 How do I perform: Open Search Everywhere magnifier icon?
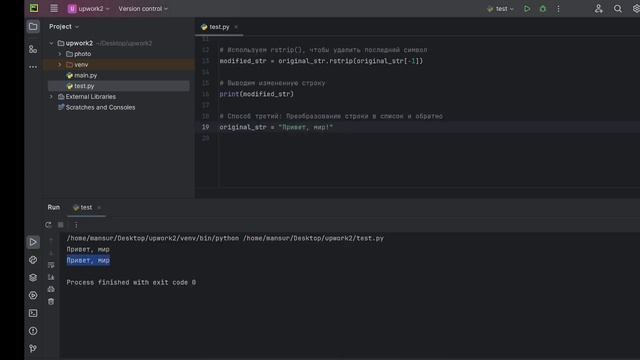[x=618, y=9]
